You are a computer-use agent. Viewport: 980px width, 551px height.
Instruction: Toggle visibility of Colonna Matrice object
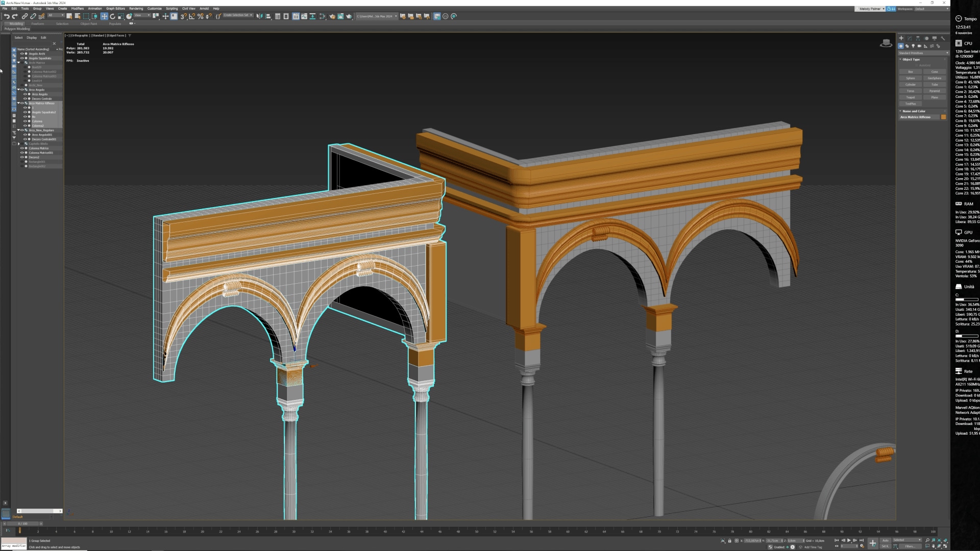(22, 148)
